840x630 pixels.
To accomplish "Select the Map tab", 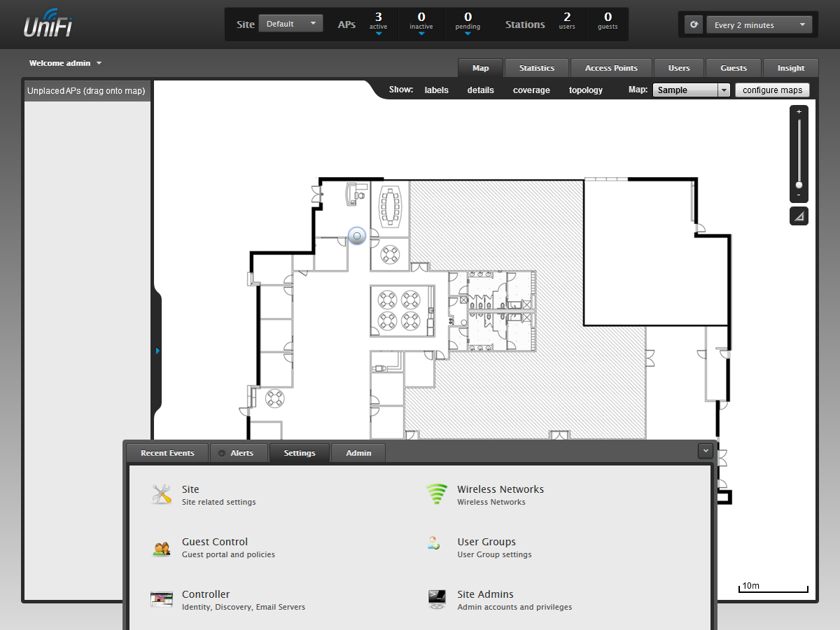I will click(x=480, y=68).
